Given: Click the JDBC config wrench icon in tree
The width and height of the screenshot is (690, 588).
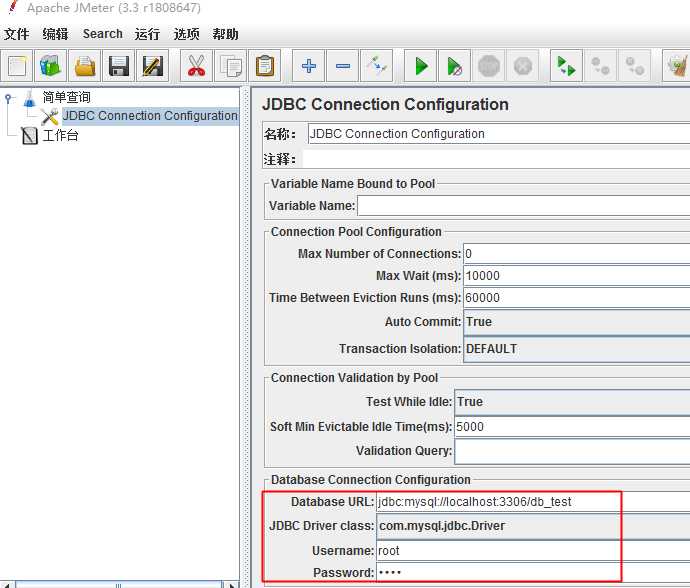Looking at the screenshot, I should (x=49, y=117).
